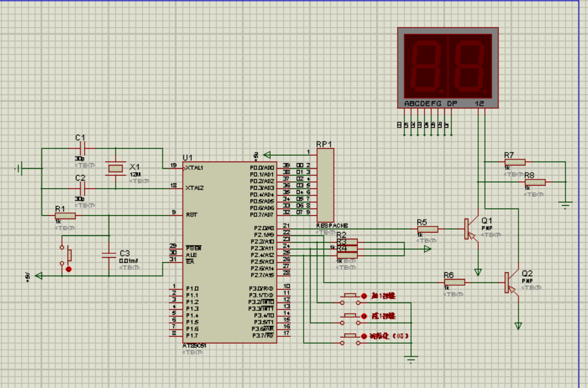588x388 pixels.
Task: Toggle red actuator of reset switch
Action: pos(69,269)
